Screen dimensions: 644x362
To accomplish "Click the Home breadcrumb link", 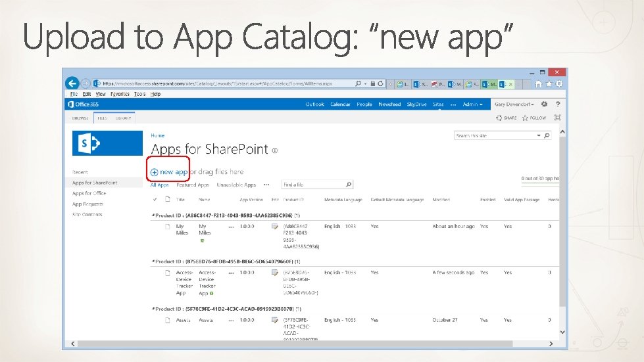I will (157, 135).
